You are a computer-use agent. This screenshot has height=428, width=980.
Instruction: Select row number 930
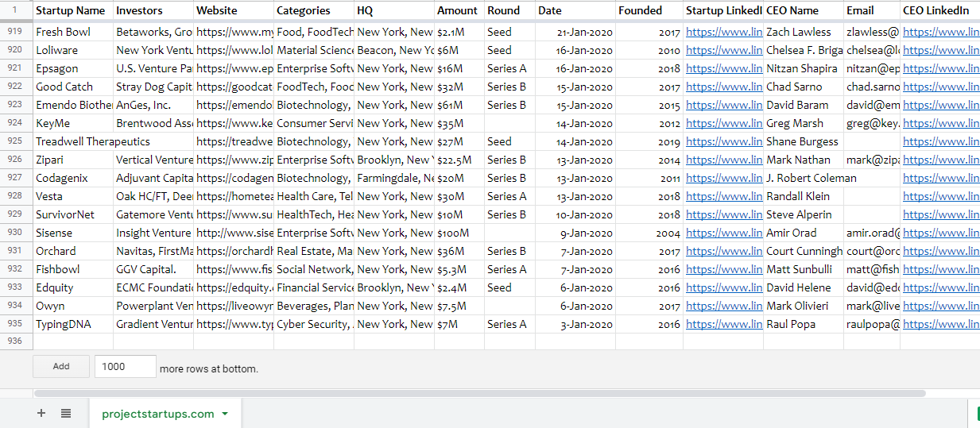[16, 233]
